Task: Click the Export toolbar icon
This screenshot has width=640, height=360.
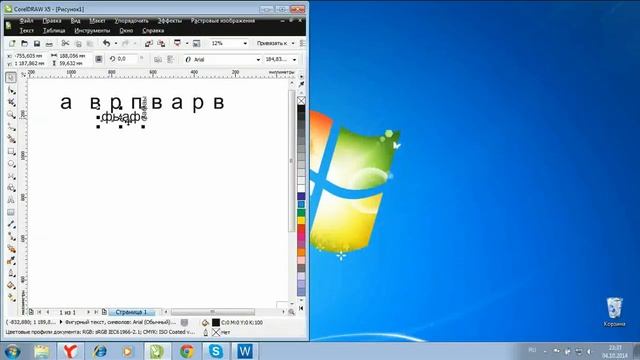Action: pyautogui.click(x=161, y=43)
